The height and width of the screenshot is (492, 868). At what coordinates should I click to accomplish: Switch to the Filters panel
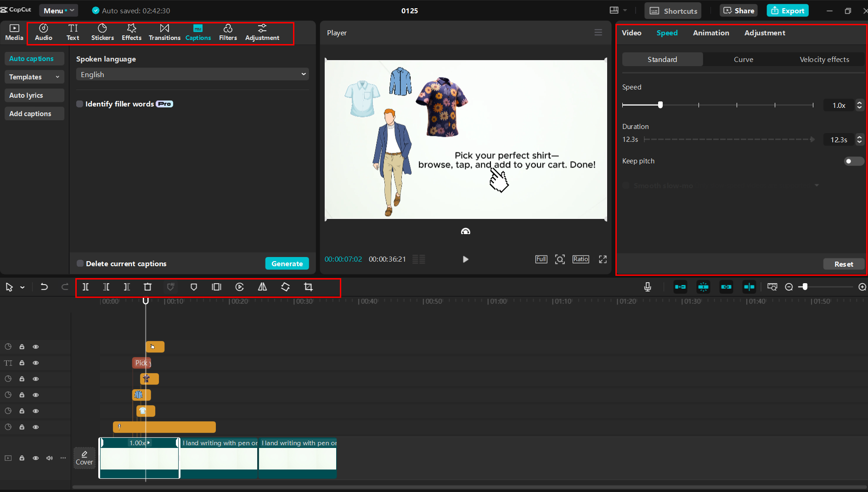(x=228, y=32)
